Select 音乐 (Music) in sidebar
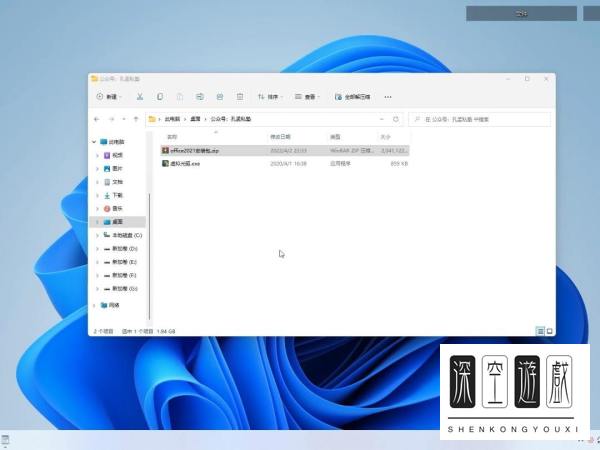The width and height of the screenshot is (600, 450). [x=117, y=209]
